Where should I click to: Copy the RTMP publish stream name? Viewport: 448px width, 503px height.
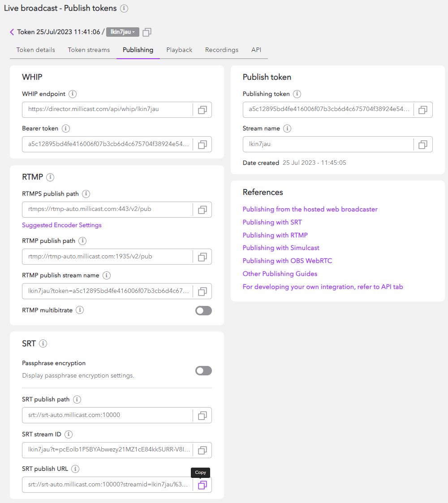(x=202, y=291)
